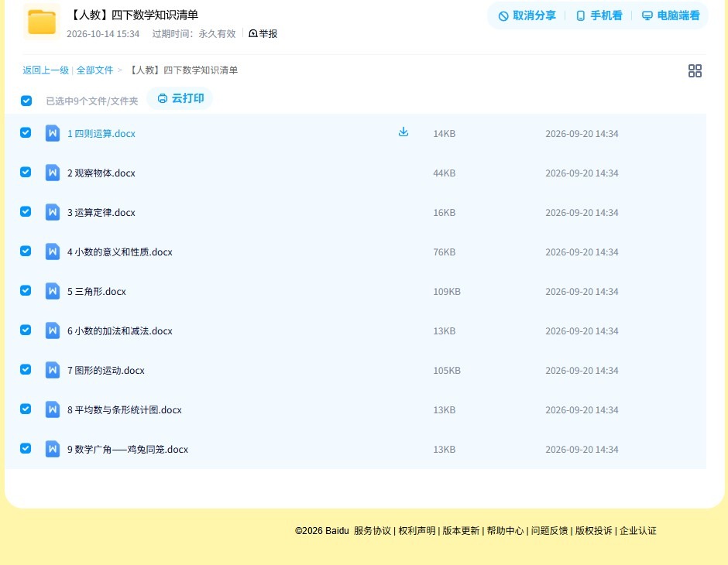The height and width of the screenshot is (565, 728).
Task: Click Word icon of 9 数学广角 file
Action: (53, 449)
